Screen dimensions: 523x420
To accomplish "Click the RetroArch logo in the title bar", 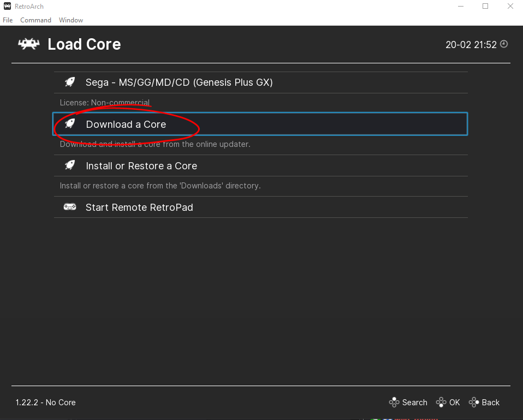I will pos(7,6).
